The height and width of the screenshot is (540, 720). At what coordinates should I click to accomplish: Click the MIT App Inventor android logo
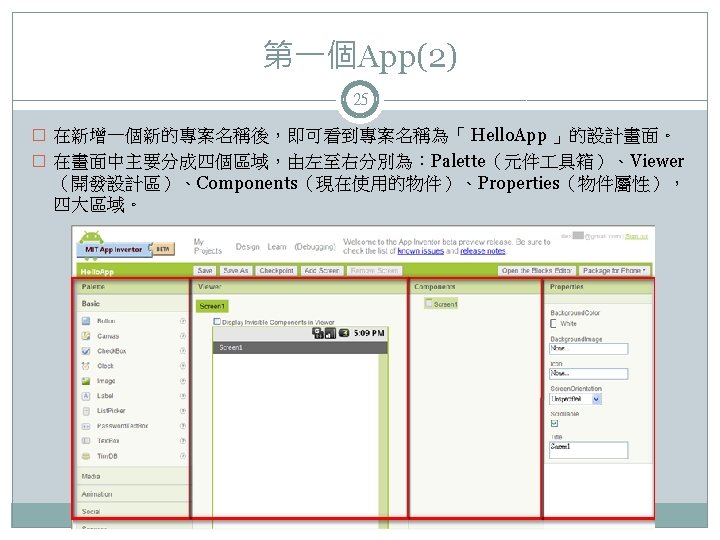91,238
